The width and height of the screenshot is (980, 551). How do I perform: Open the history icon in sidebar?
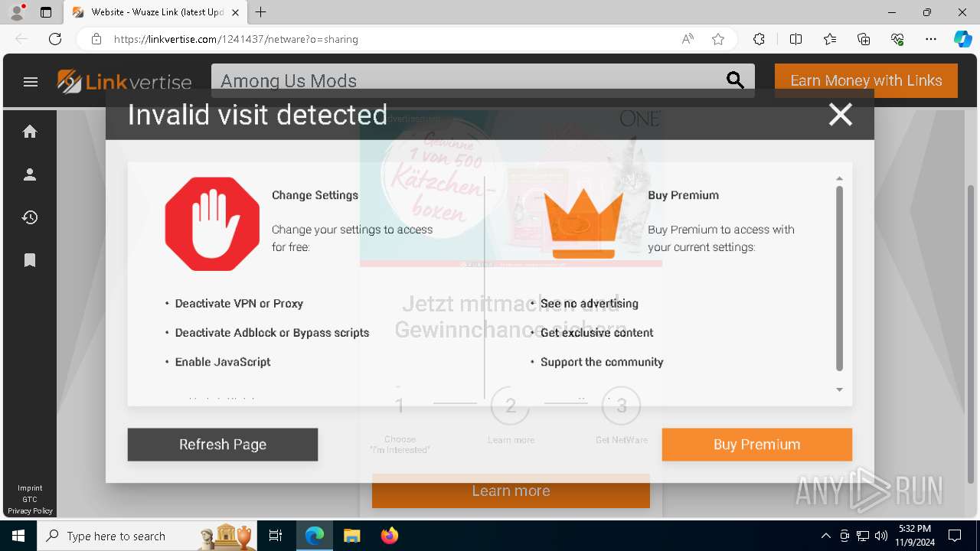[30, 217]
